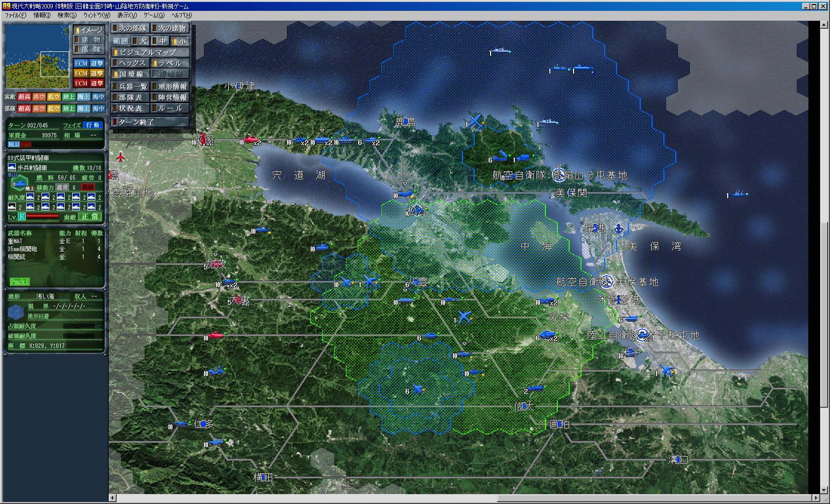Toggle the ビジュアルマップ option
This screenshot has width=830, height=504.
coord(150,52)
